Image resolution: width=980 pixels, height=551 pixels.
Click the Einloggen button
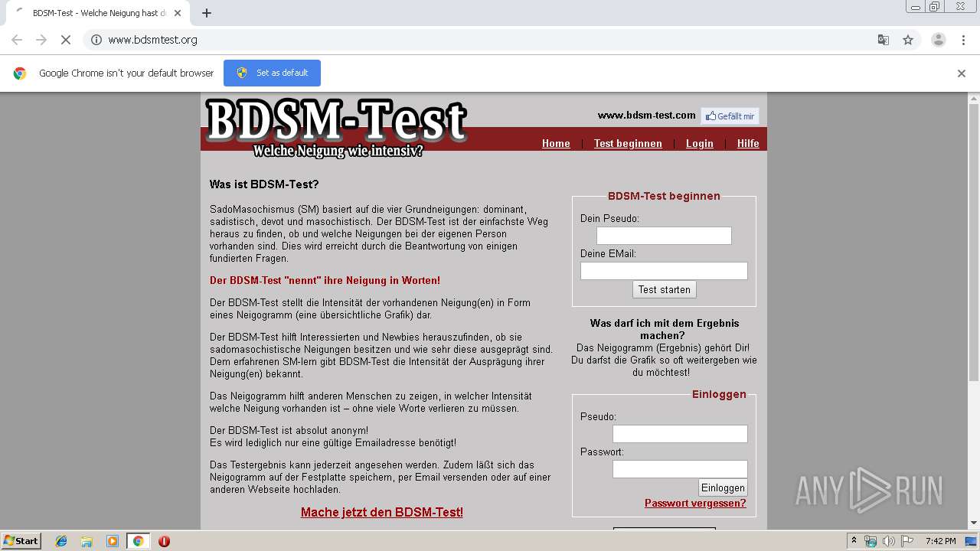[x=723, y=487]
